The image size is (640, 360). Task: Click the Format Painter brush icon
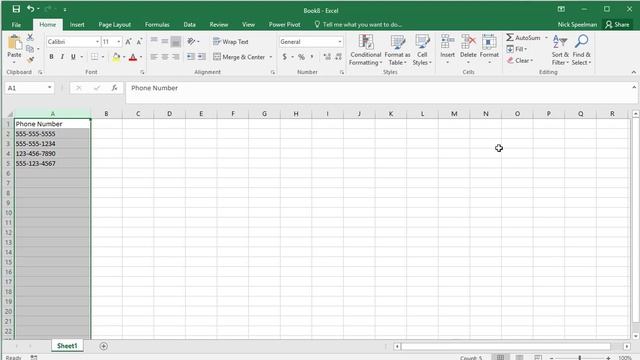(x=30, y=60)
